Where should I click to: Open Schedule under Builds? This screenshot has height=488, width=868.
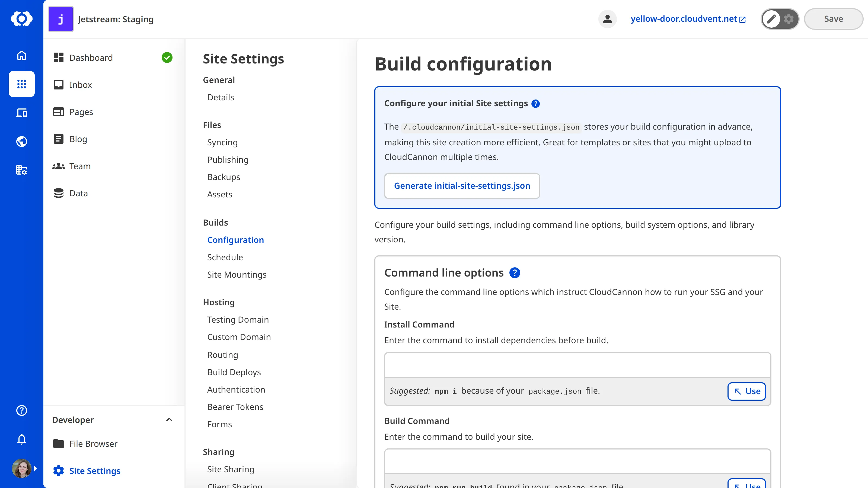pyautogui.click(x=225, y=257)
